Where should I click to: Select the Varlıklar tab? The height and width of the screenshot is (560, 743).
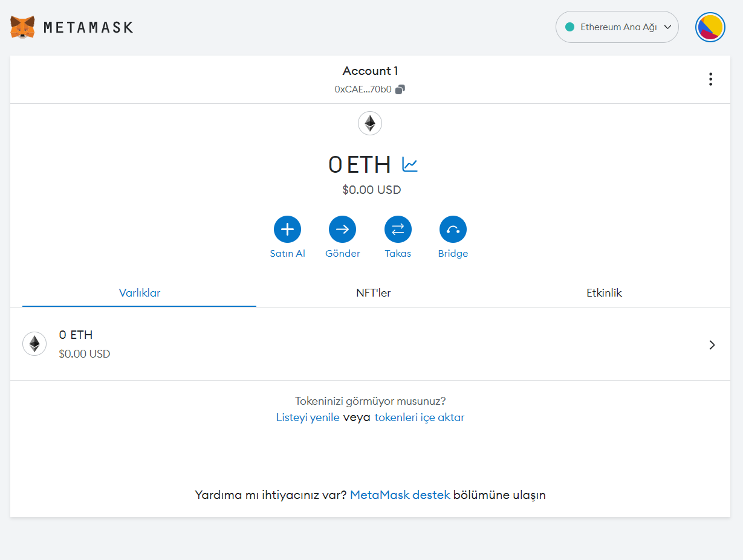coord(139,293)
